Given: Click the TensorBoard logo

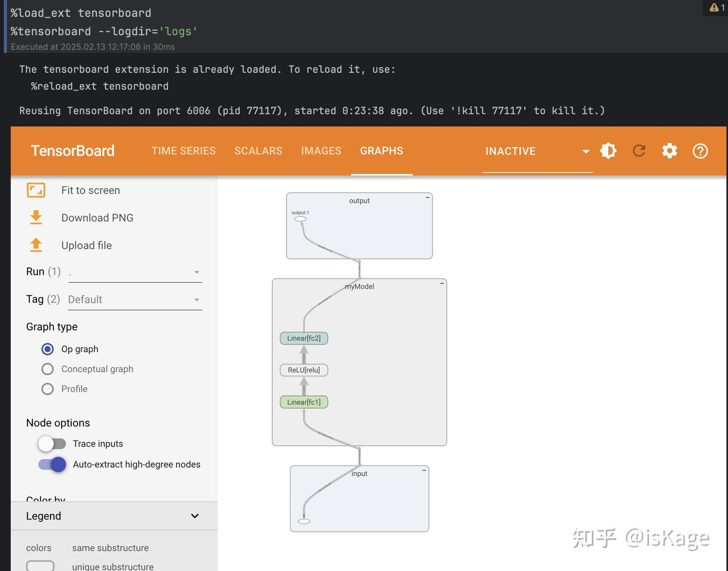Looking at the screenshot, I should tap(73, 151).
